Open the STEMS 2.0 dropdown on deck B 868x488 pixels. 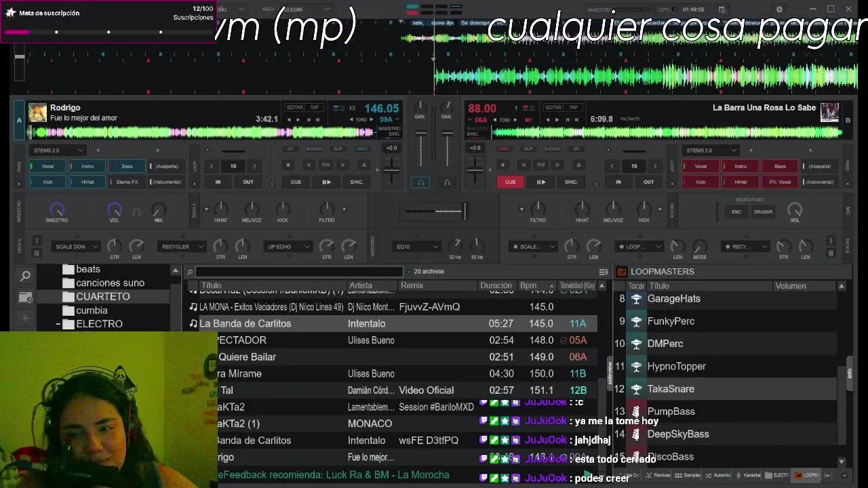coord(710,150)
